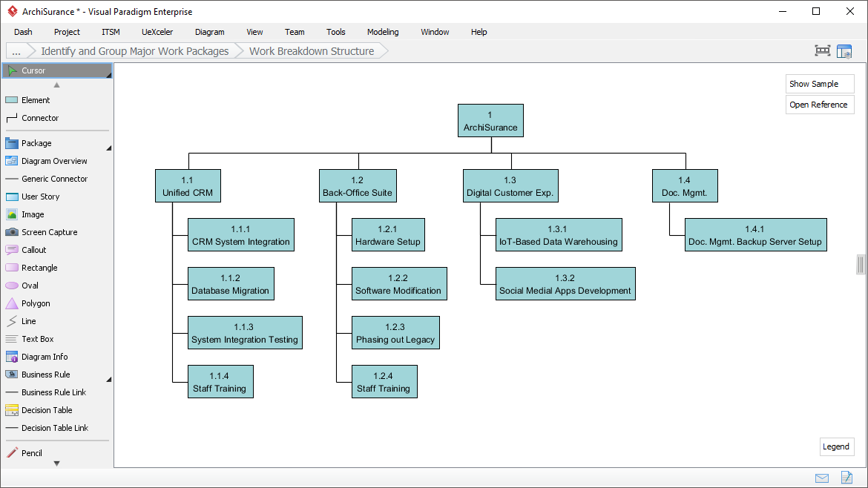The image size is (868, 488).
Task: Open the Modeling menu
Action: coord(383,32)
